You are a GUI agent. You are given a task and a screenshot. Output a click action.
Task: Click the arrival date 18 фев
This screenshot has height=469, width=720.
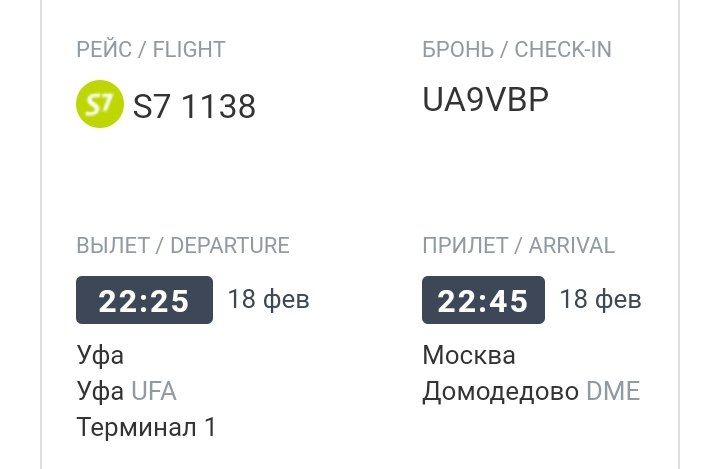coord(600,299)
